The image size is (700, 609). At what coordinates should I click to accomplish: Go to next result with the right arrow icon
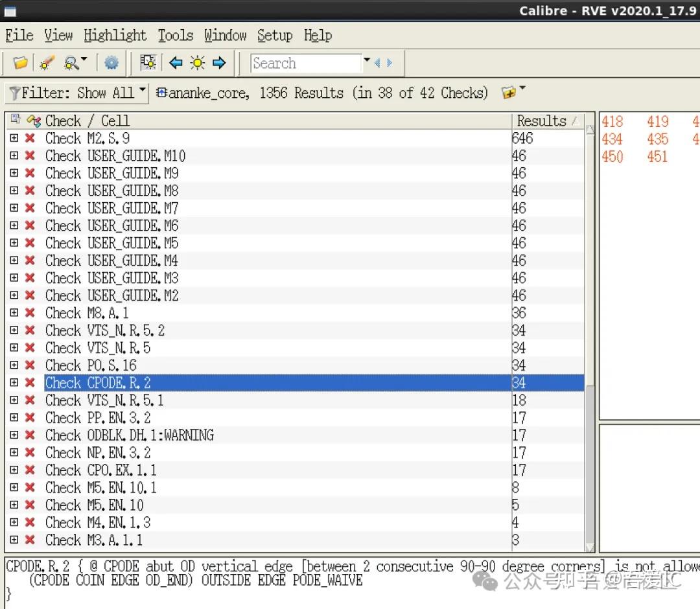point(219,62)
